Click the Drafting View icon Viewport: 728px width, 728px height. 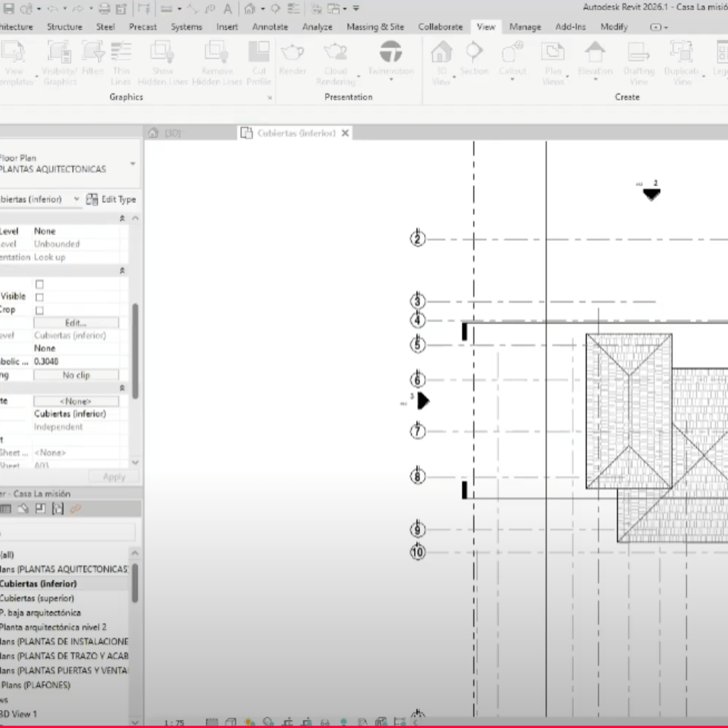638,53
